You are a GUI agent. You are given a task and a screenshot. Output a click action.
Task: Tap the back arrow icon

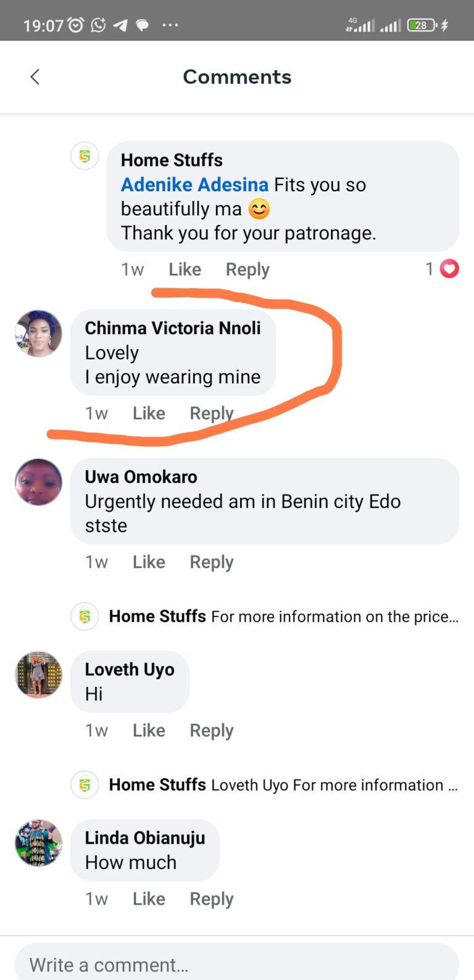(x=35, y=77)
